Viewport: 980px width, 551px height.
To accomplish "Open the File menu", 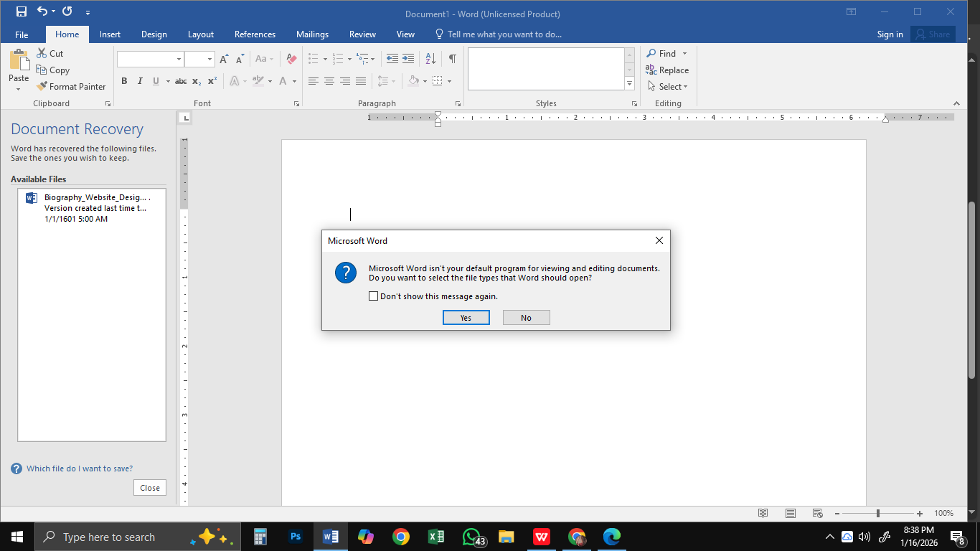I will 22,34.
